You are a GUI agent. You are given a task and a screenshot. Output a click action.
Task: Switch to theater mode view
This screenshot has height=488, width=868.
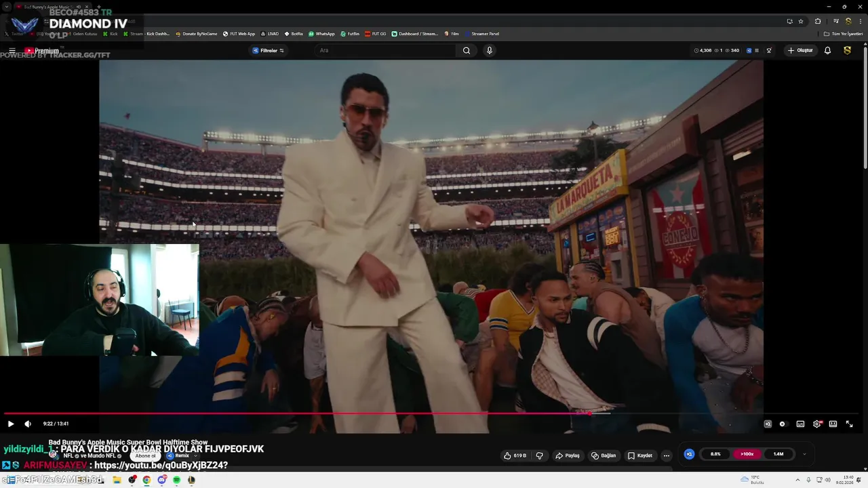[833, 424]
